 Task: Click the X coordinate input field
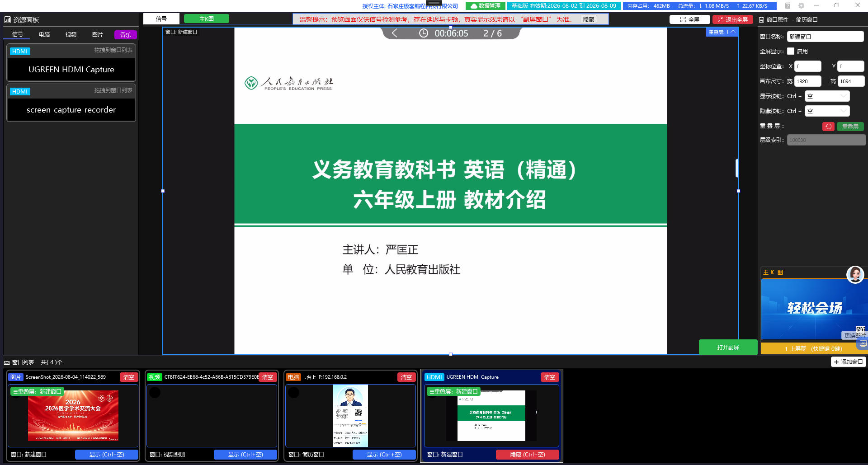coord(808,66)
